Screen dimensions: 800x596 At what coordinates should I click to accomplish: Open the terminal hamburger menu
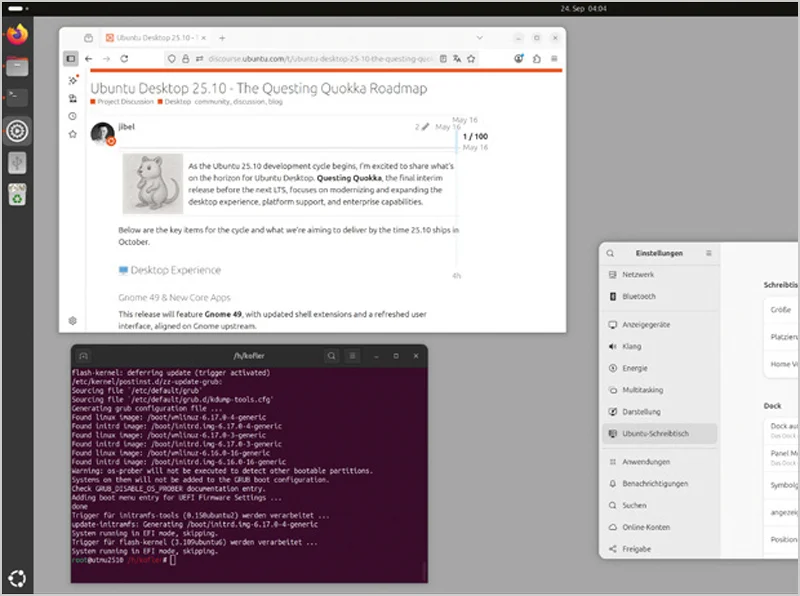click(x=352, y=355)
